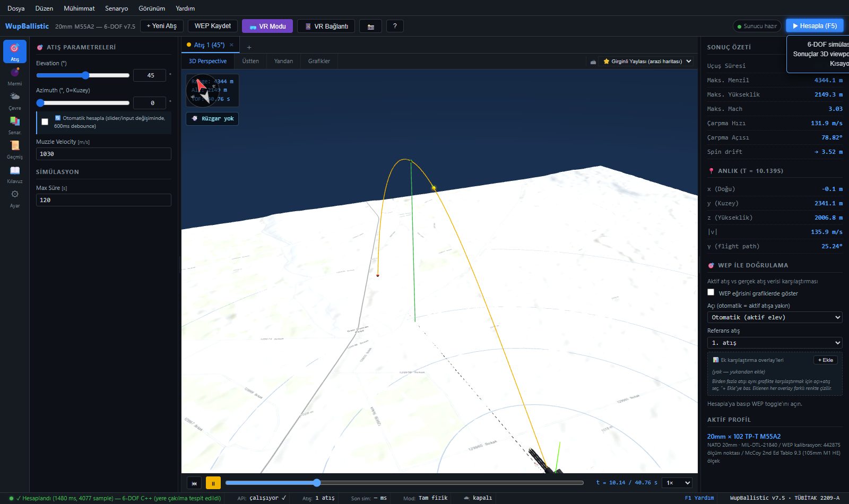Take a screenshot with the camera button
This screenshot has width=849, height=504.
(370, 26)
